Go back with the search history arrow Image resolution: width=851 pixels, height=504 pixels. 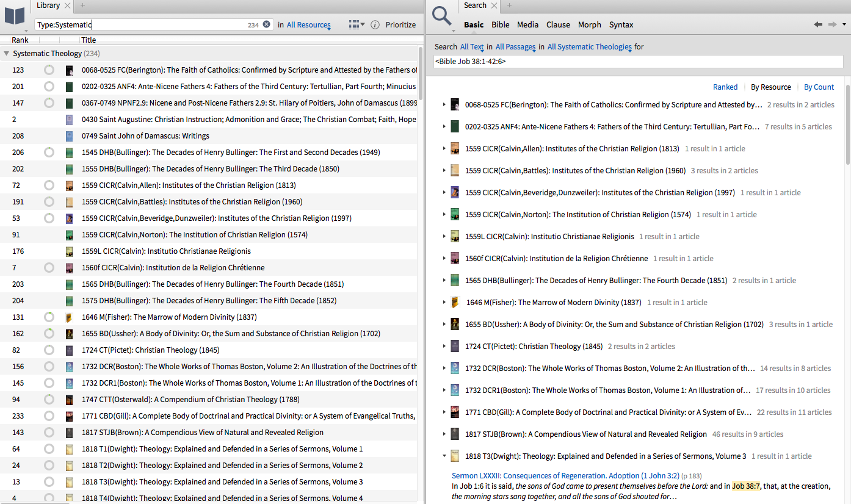coord(818,24)
